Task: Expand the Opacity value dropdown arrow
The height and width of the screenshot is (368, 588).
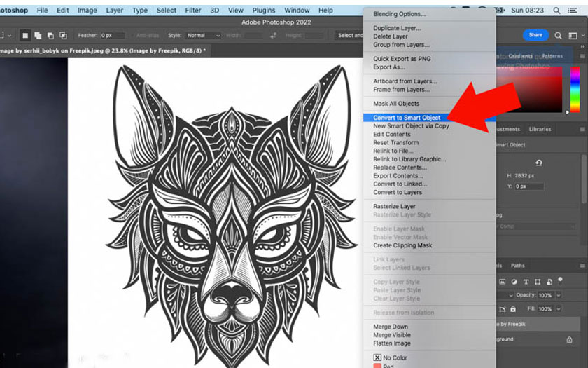Action: 558,296
